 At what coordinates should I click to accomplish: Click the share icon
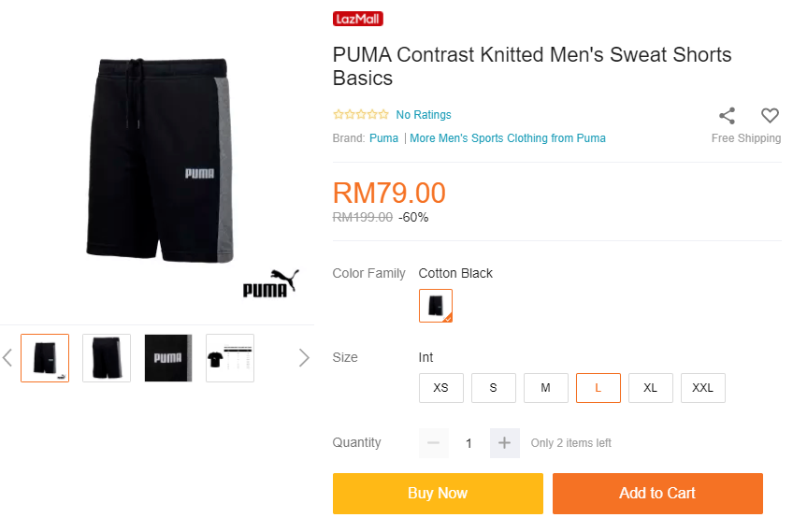(x=727, y=116)
